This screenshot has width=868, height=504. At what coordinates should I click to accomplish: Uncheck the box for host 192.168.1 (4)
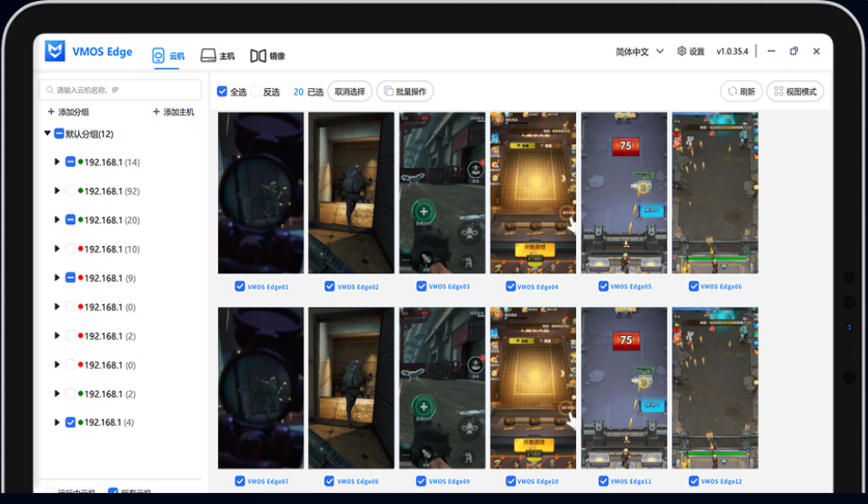pyautogui.click(x=70, y=422)
